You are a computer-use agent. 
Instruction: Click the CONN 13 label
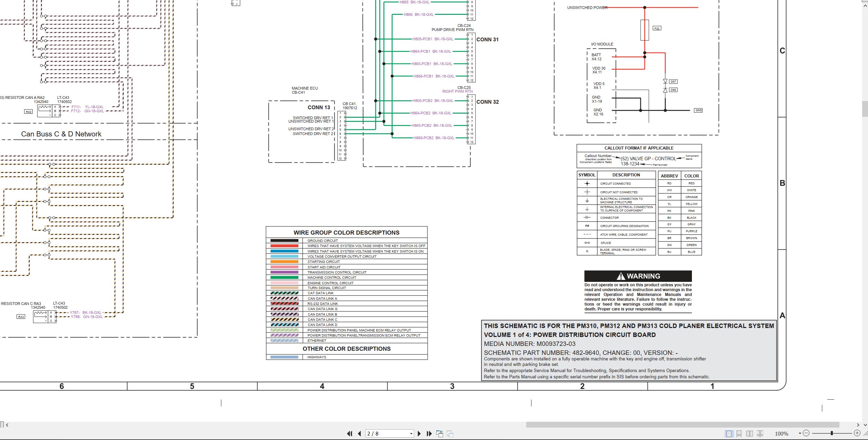click(319, 108)
